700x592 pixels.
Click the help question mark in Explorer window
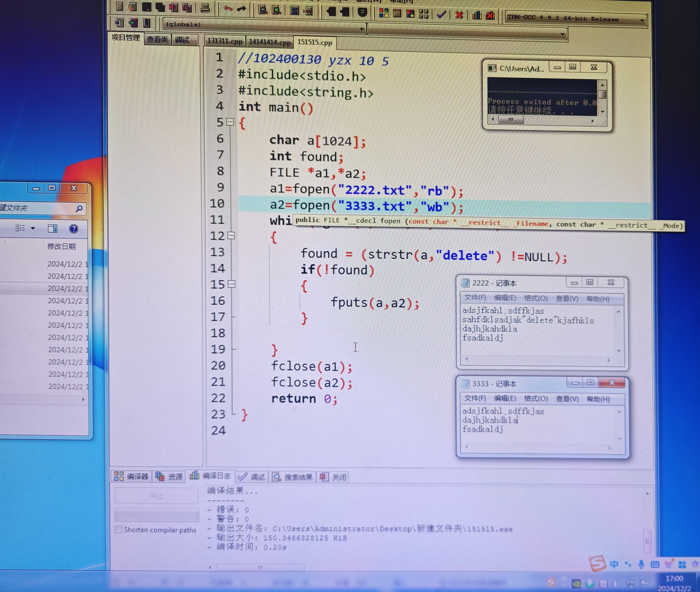(73, 229)
